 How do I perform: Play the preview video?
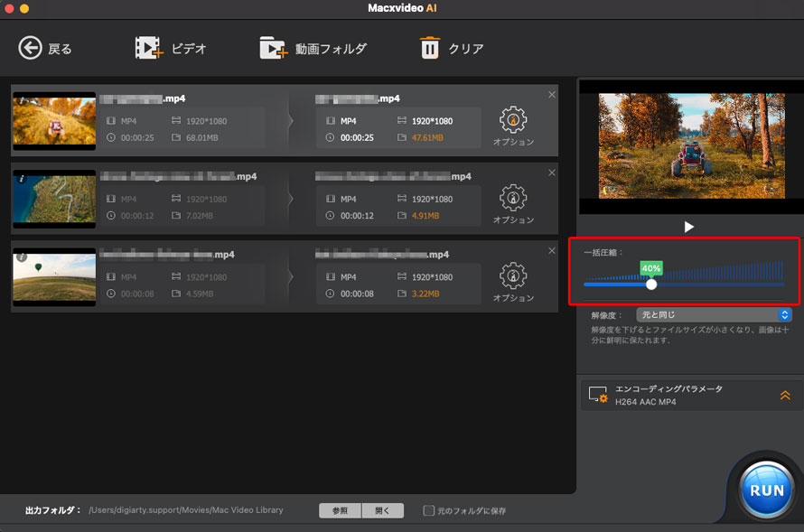click(x=689, y=227)
